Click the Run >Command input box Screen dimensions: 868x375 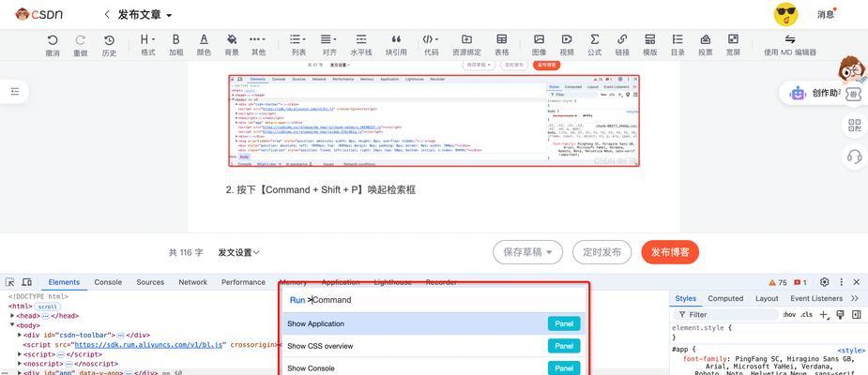pos(434,300)
